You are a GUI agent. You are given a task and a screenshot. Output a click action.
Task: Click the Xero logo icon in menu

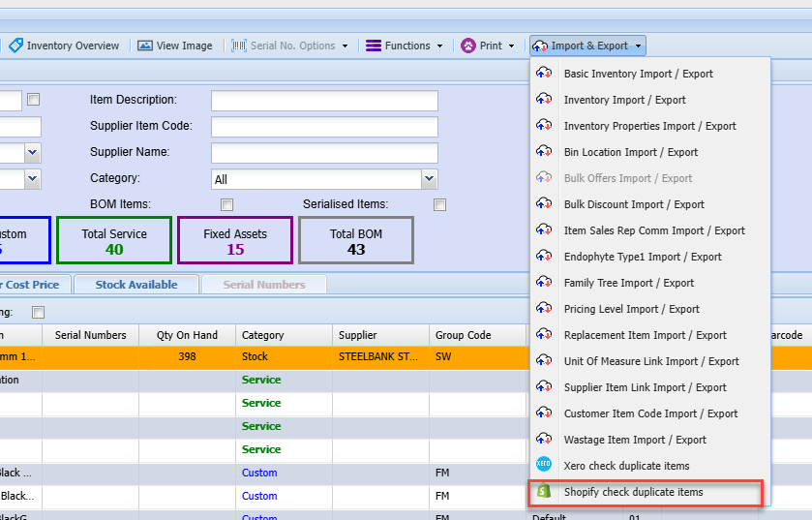click(544, 466)
